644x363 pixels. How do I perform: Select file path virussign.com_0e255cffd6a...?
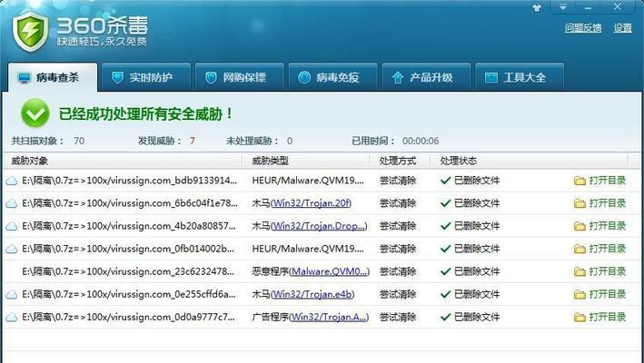[x=130, y=294]
